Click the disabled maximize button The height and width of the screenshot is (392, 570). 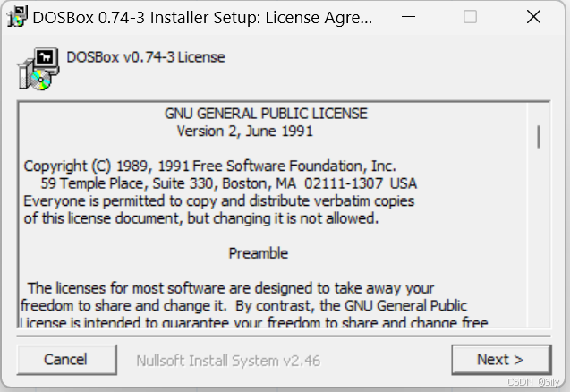click(x=470, y=17)
